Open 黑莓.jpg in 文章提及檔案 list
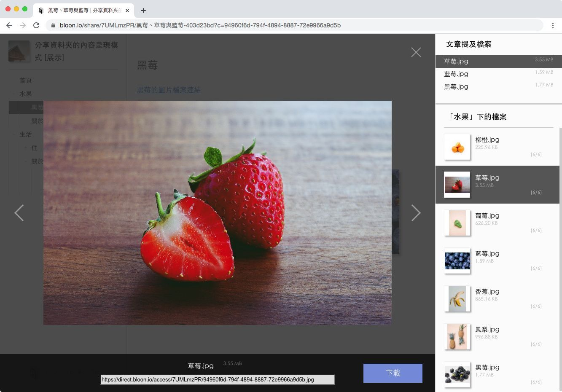 coord(499,86)
